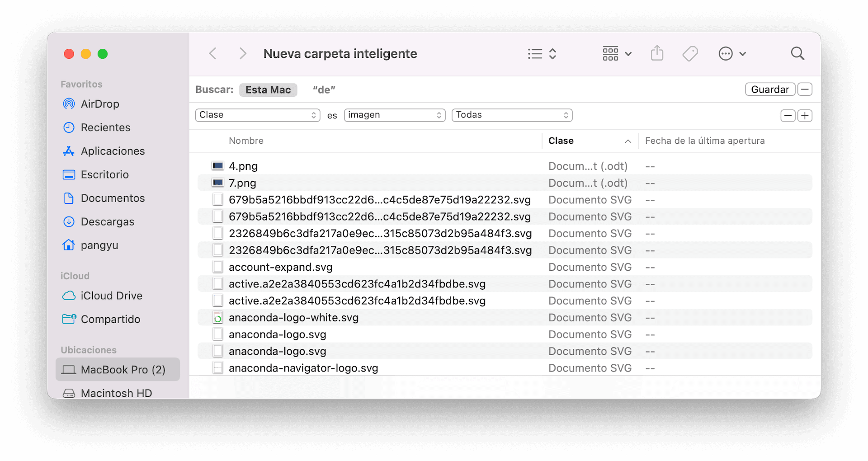The image size is (868, 461).
Task: Open Escritorio in sidebar
Action: coord(118,174)
